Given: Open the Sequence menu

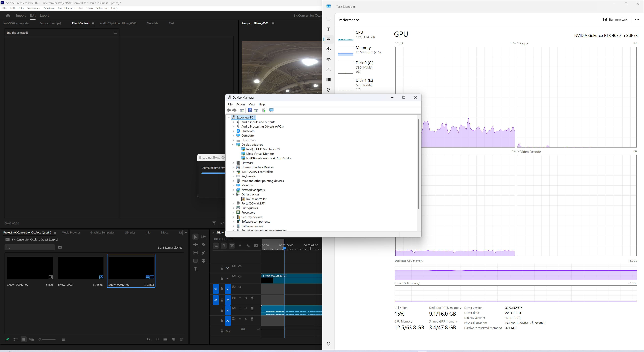Looking at the screenshot, I should pyautogui.click(x=34, y=8).
